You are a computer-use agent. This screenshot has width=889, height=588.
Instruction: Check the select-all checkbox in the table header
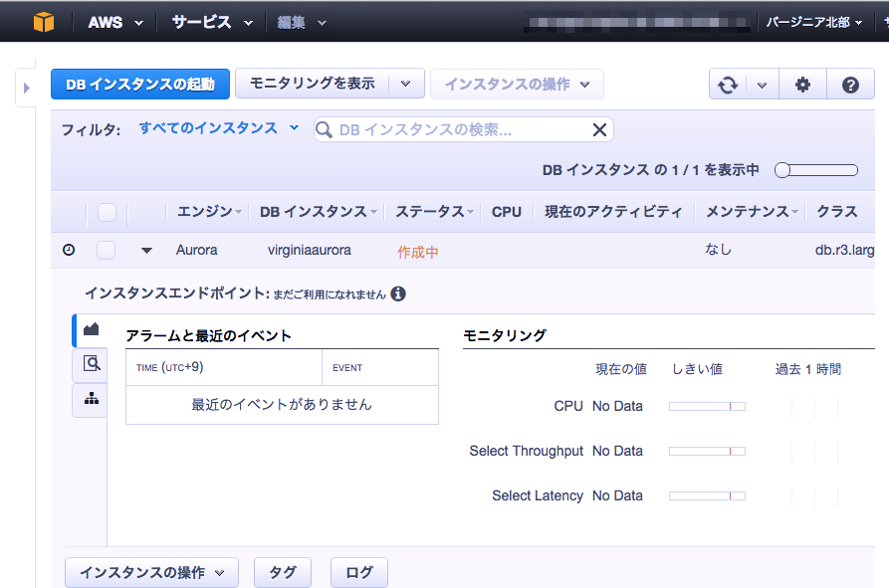(x=106, y=212)
